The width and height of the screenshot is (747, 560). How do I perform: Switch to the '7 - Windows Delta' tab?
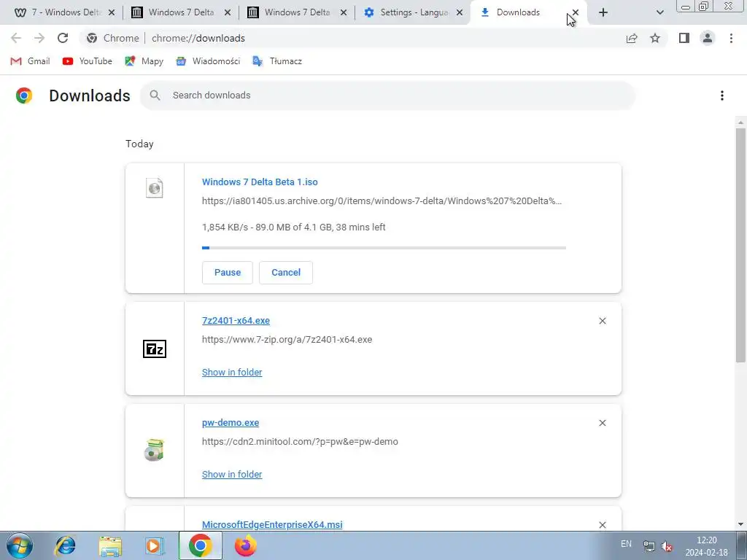[58, 12]
